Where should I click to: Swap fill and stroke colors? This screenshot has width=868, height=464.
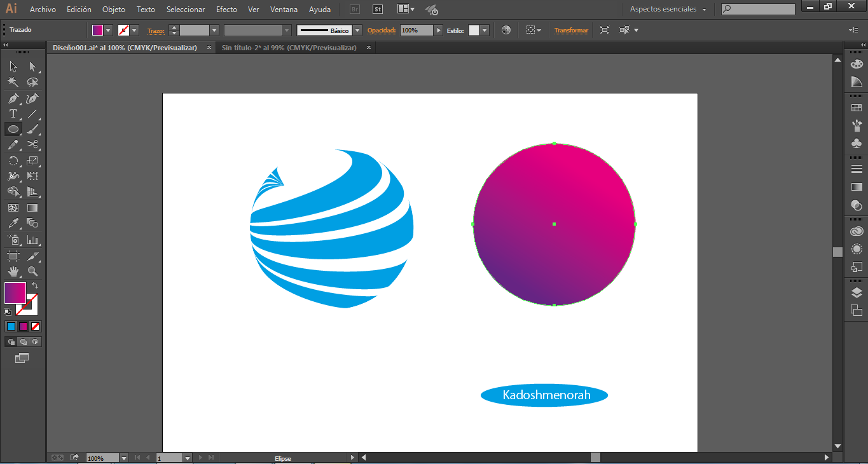click(x=35, y=286)
